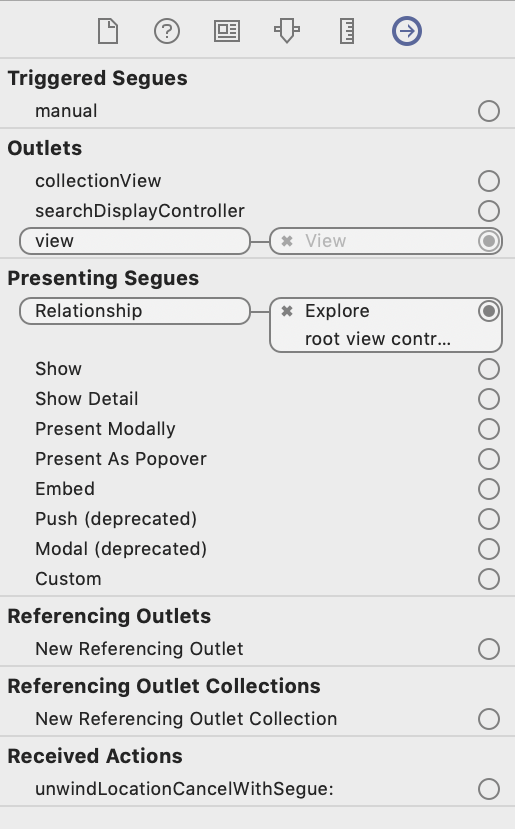Open the Quick Help inspector
Viewport: 515px width, 829px height.
pos(167,31)
